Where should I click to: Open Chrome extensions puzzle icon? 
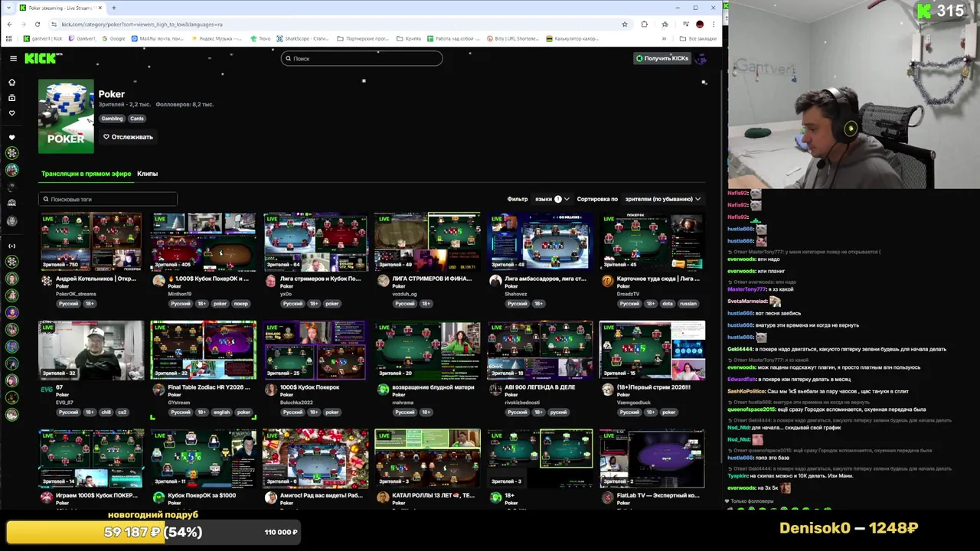(x=644, y=24)
